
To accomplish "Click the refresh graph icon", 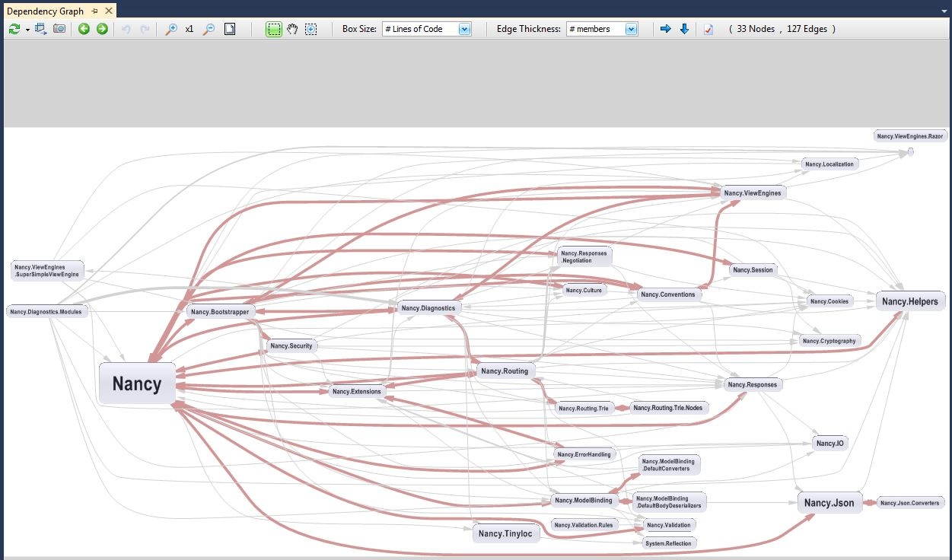I will tap(15, 29).
